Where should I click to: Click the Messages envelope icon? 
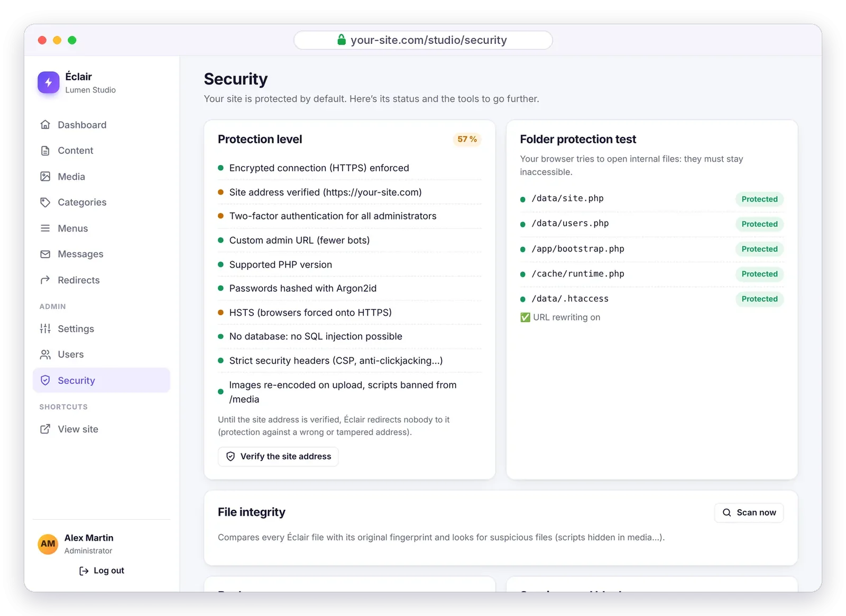[45, 254]
